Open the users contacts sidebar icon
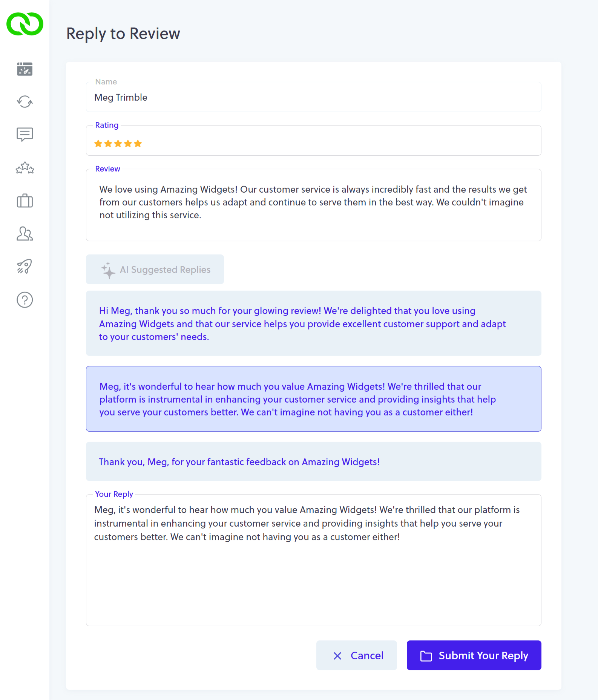 pyautogui.click(x=25, y=234)
